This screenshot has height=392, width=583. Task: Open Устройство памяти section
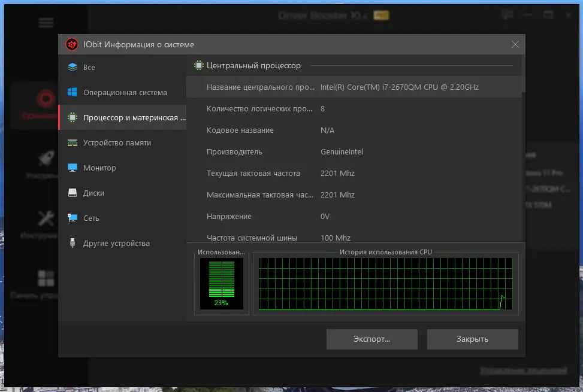tap(122, 143)
